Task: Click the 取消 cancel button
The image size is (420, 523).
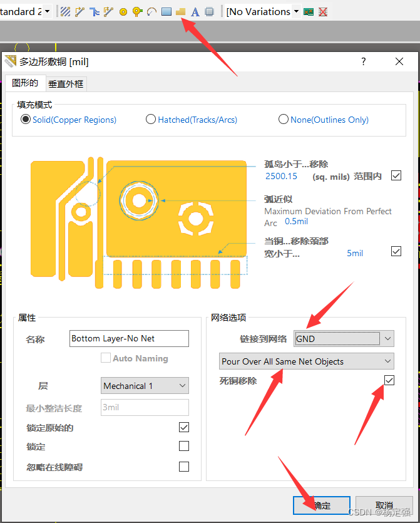Action: pos(384,505)
